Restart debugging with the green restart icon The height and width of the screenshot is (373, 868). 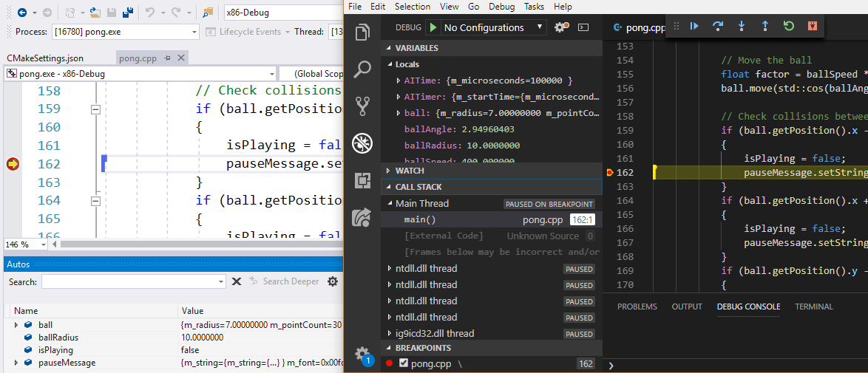789,26
